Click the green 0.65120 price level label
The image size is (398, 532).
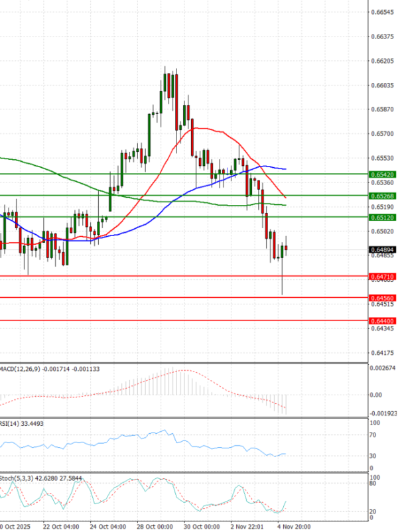(x=382, y=217)
